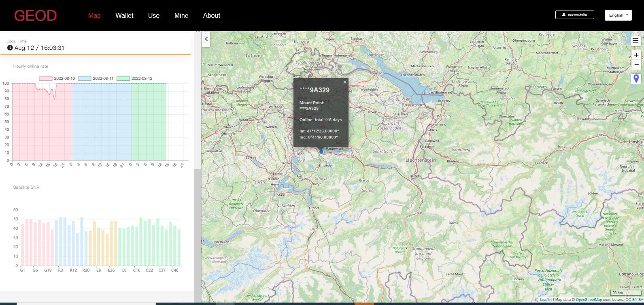Open the English language dropdown
Image resolution: width=644 pixels, height=305 pixels.
[x=618, y=15]
